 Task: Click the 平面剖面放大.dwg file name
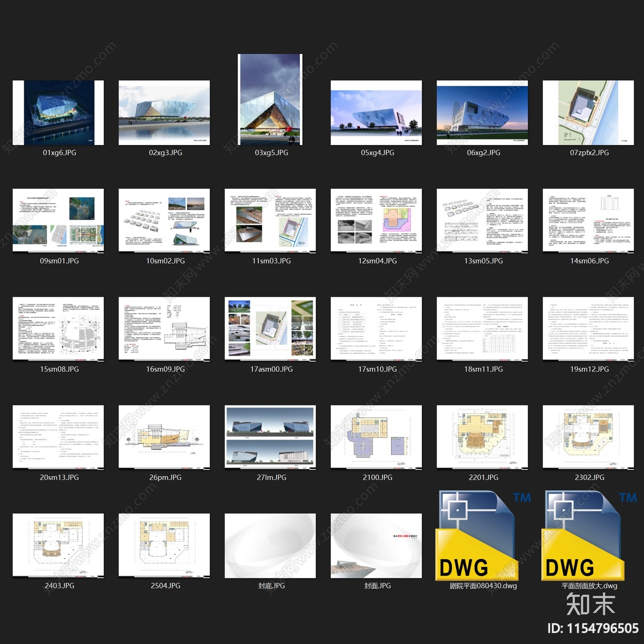coord(589,586)
